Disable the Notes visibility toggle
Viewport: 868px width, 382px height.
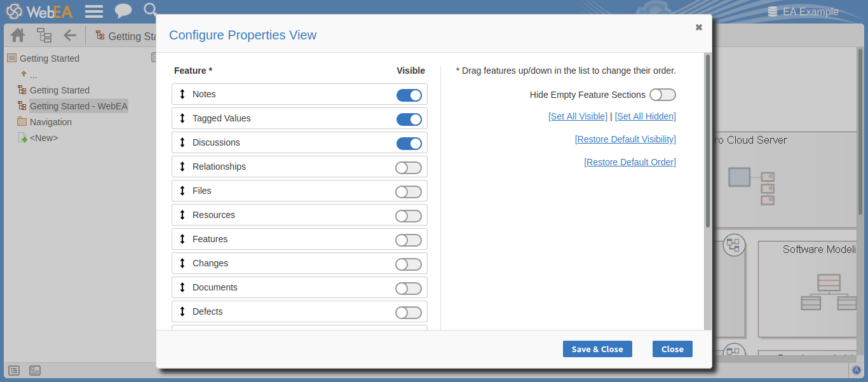(409, 95)
